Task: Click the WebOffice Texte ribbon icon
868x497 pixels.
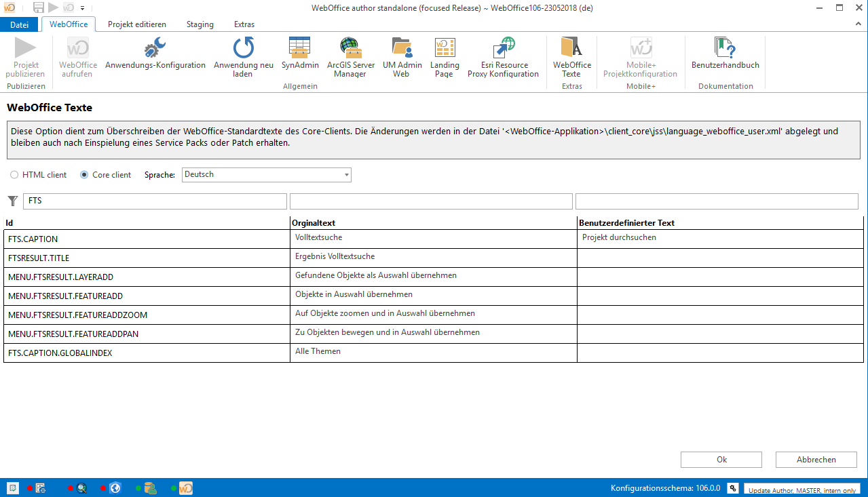Action: 571,54
